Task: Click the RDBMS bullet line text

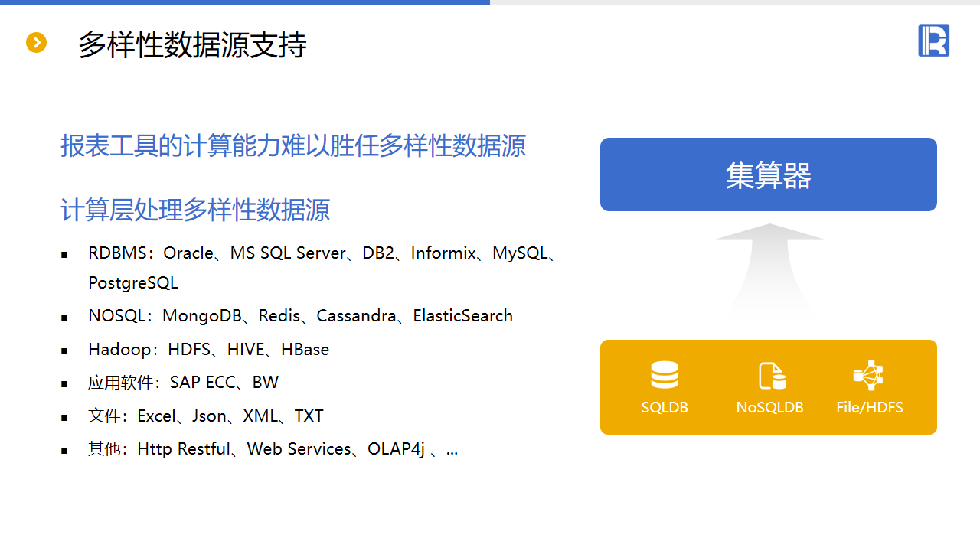Action: pos(322,267)
